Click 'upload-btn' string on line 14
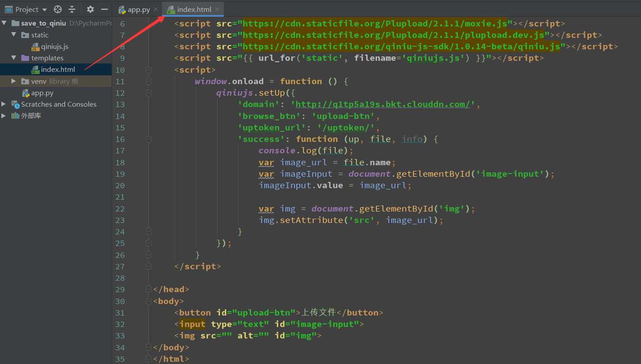Image resolution: width=641 pixels, height=364 pixels. pos(344,116)
